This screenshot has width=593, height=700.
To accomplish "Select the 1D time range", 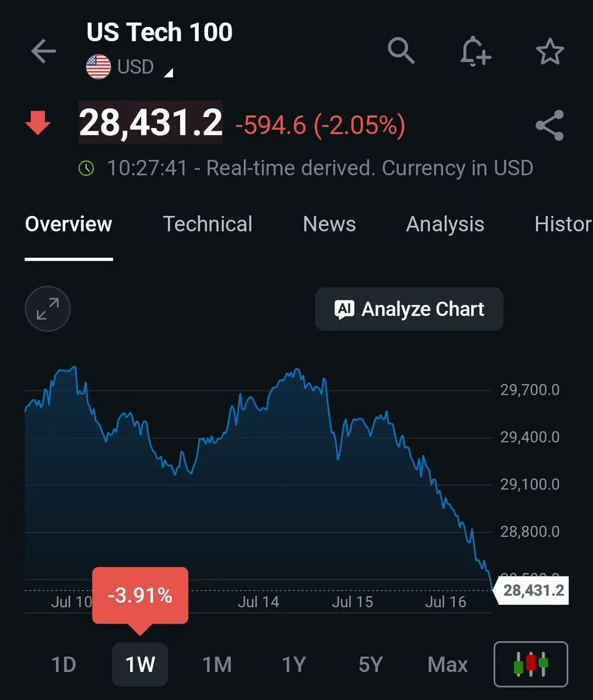I will click(x=64, y=664).
